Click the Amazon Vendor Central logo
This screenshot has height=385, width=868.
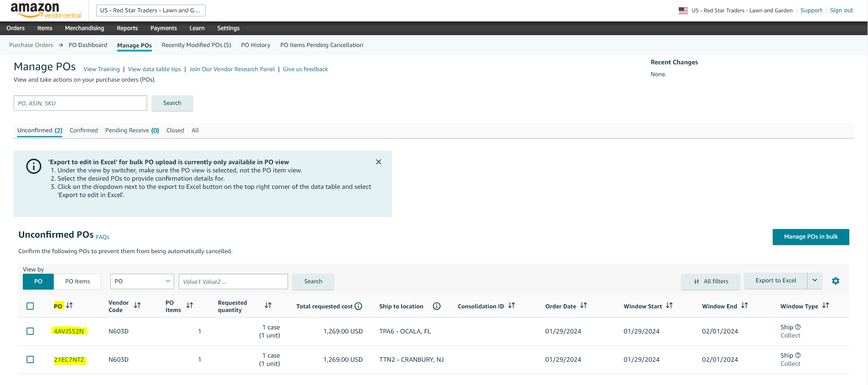46,10
